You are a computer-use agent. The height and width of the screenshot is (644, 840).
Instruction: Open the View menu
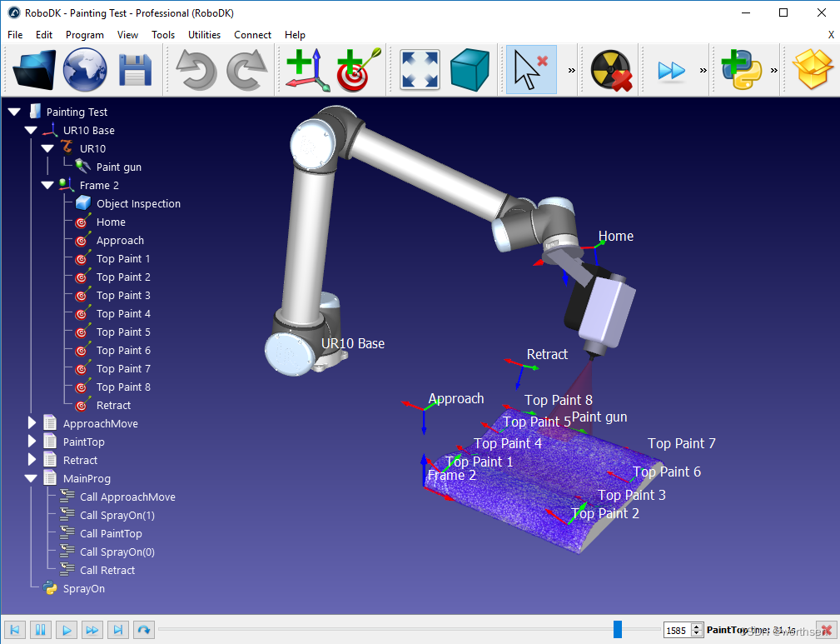[x=127, y=35]
